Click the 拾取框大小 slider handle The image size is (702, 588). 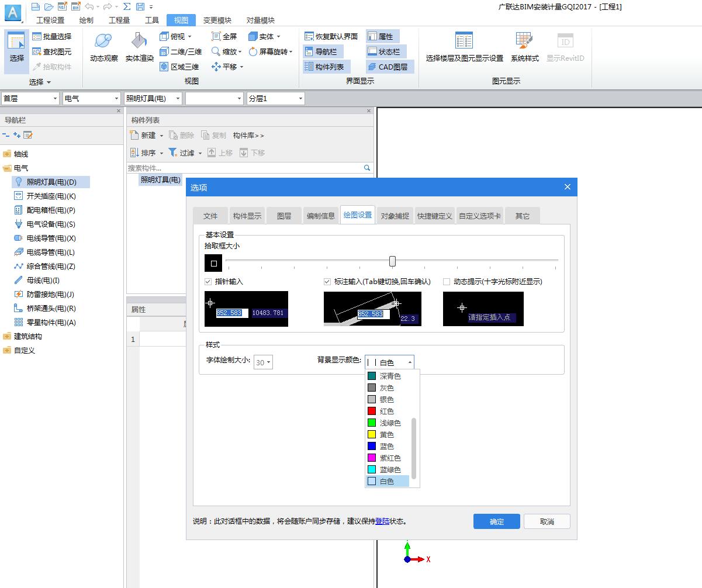[x=392, y=261]
